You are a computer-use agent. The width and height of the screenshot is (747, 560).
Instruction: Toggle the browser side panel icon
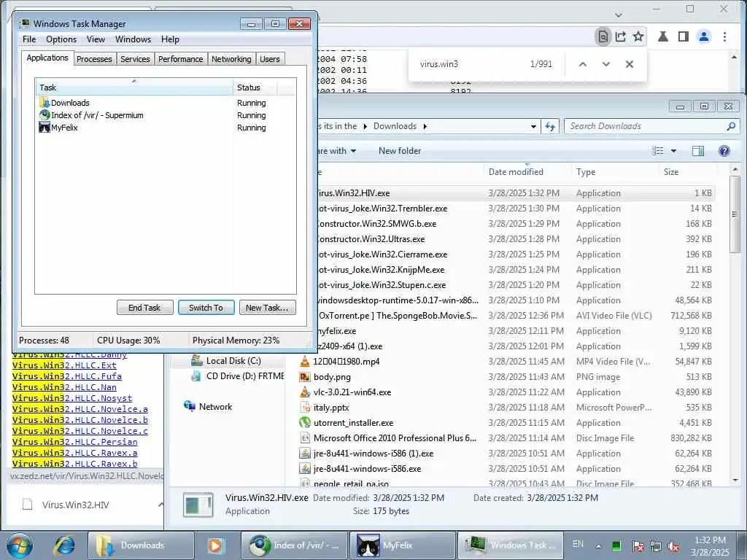[x=683, y=36]
